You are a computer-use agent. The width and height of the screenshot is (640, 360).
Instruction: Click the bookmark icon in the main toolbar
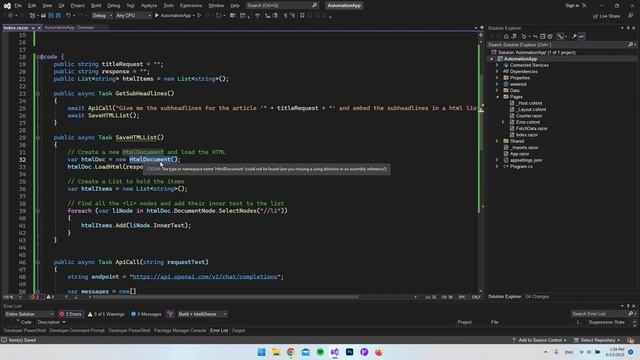(x=302, y=16)
